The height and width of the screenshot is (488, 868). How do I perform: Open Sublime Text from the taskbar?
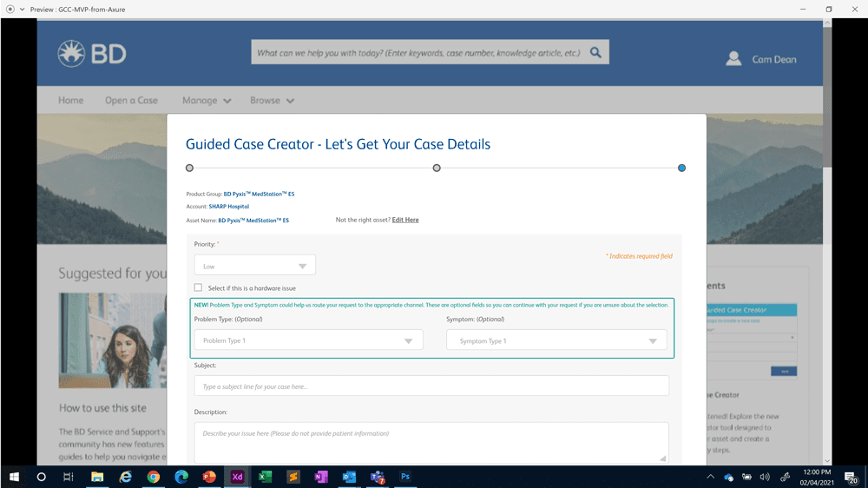pyautogui.click(x=293, y=477)
